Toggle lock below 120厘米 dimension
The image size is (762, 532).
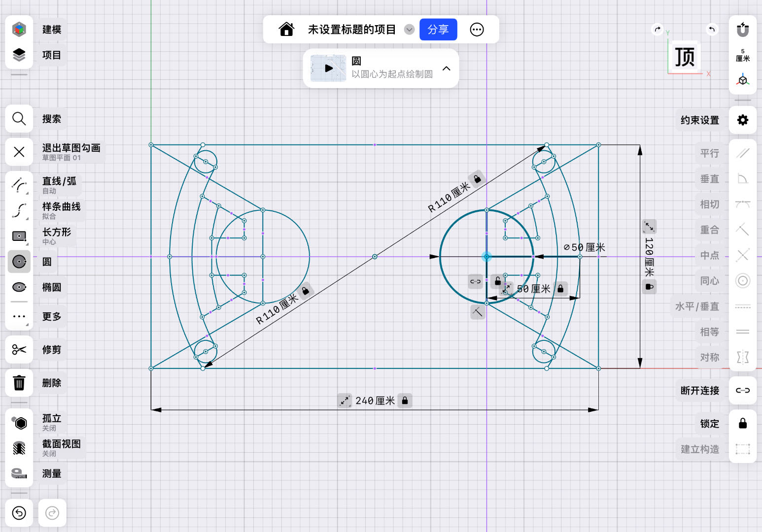[650, 287]
